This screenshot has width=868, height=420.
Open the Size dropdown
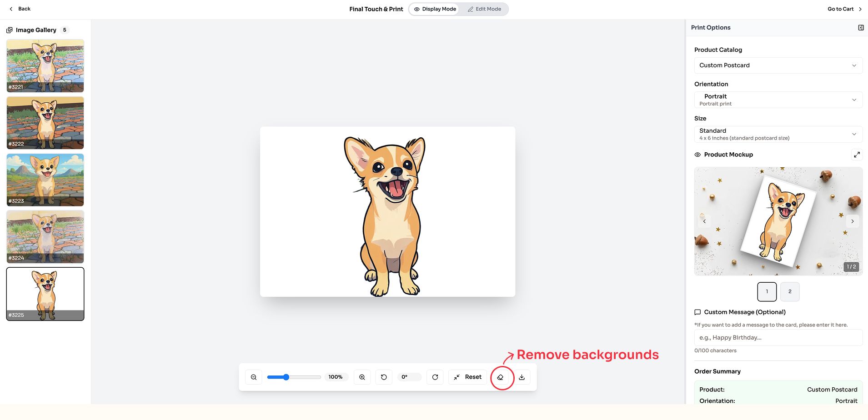pos(778,134)
